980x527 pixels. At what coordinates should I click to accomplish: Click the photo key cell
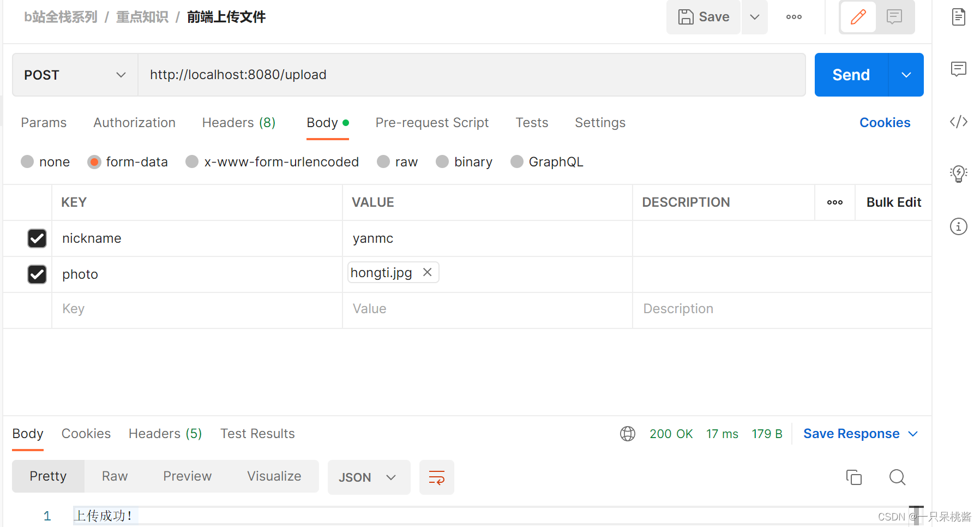pyautogui.click(x=197, y=274)
